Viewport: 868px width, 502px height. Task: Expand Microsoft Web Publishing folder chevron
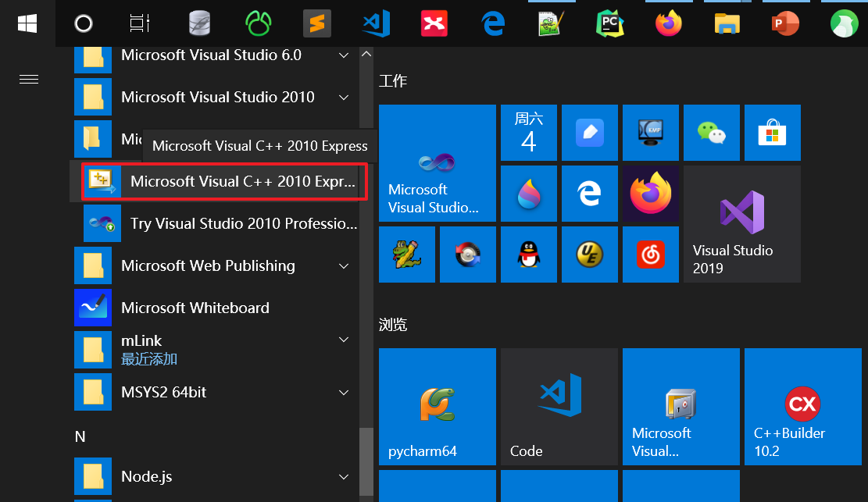pos(344,266)
